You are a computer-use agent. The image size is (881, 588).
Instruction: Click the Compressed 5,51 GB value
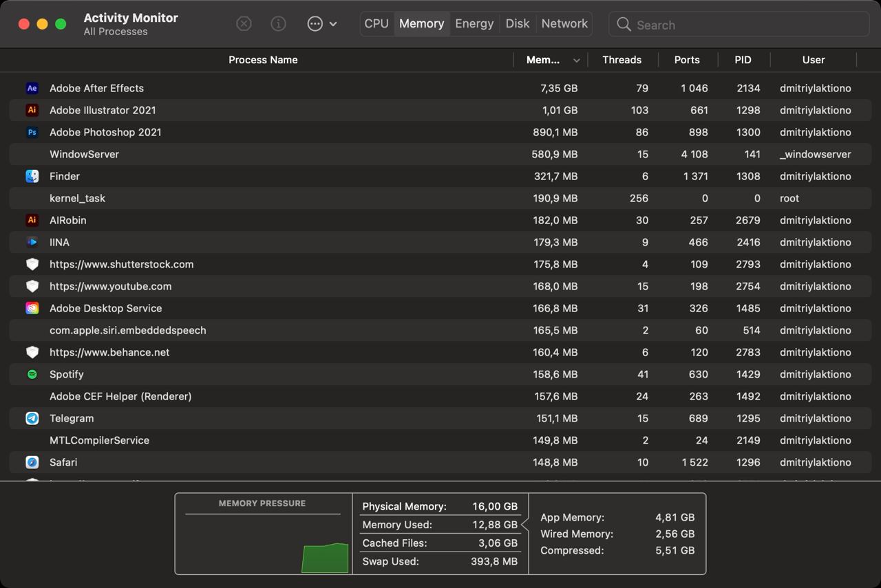[x=675, y=550]
